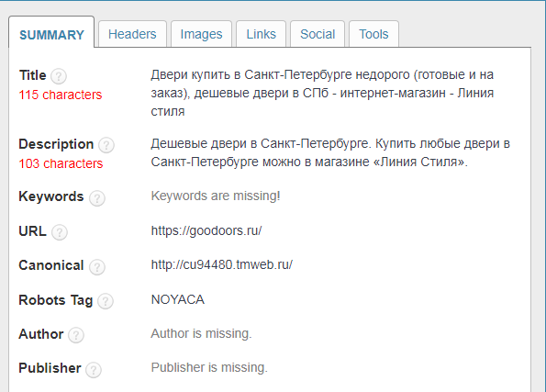546x392 pixels.
Task: Open the Keywords help question mark
Action: pyautogui.click(x=97, y=198)
